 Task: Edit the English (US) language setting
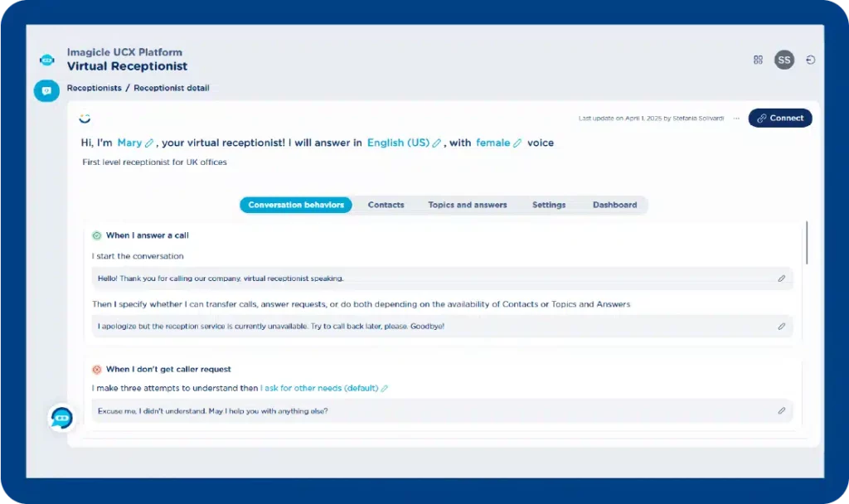tap(436, 142)
